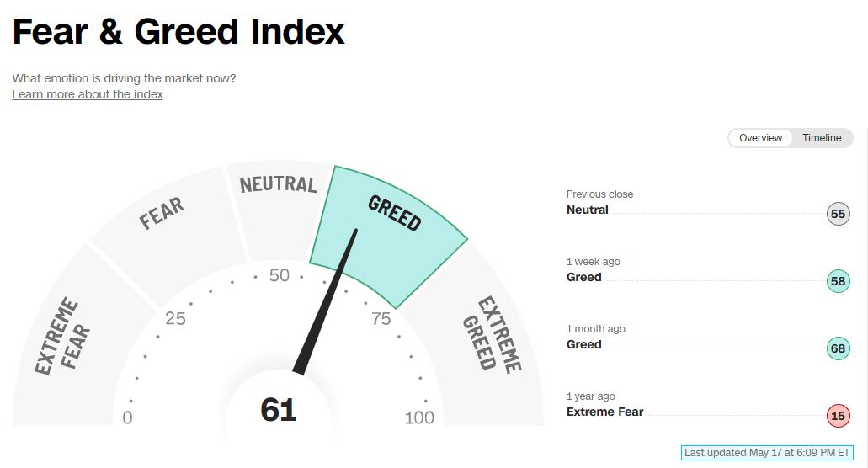Click the 50 mark on the gauge scale

click(279, 275)
